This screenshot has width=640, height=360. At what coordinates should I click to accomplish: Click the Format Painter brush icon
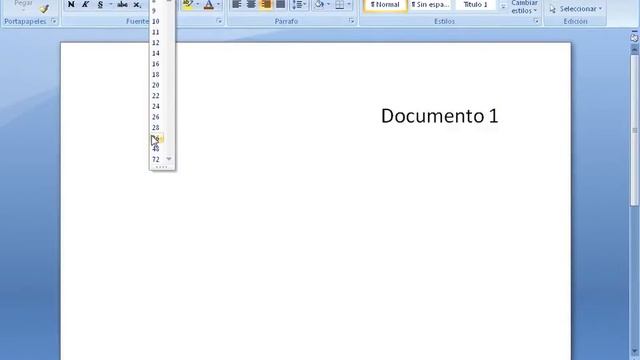click(44, 9)
